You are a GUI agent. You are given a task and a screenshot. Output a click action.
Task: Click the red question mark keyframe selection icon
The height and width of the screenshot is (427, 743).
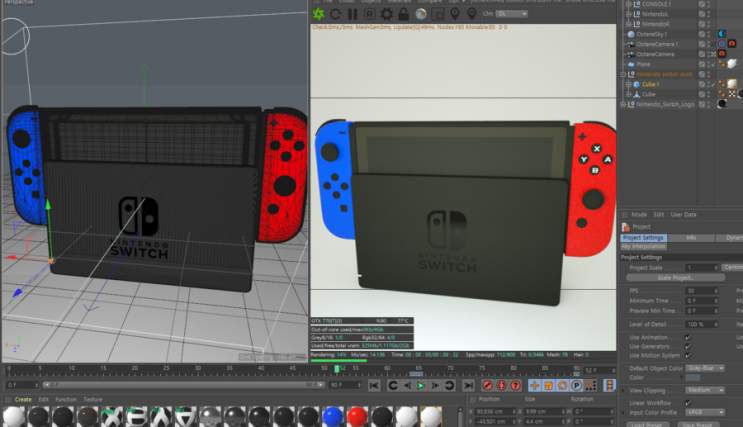[x=516, y=385]
